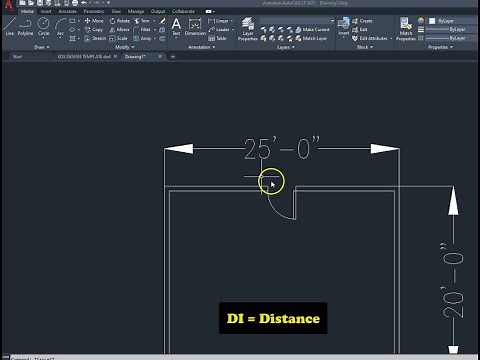Click the Erase tool in Modify panel
480x360 pixels.
pyautogui.click(x=162, y=21)
